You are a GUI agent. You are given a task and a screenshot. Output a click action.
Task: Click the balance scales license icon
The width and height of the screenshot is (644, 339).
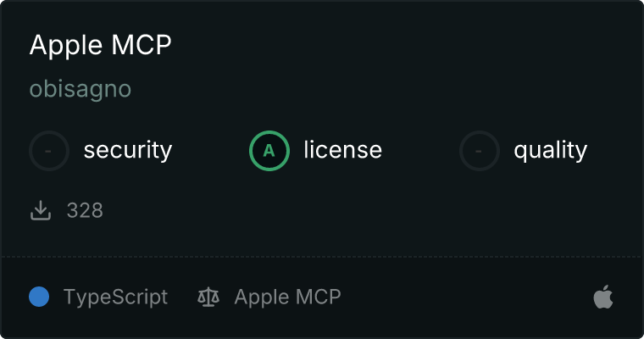pyautogui.click(x=208, y=297)
